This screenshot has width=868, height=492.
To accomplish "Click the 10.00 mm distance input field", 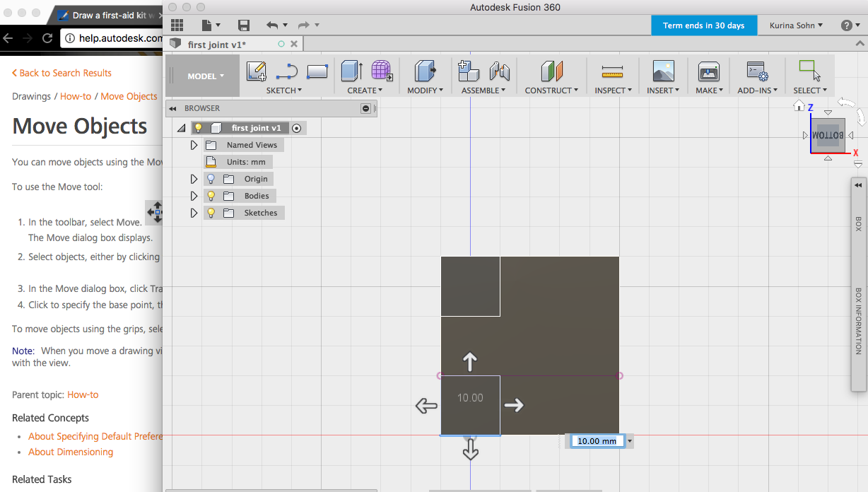I will point(598,441).
